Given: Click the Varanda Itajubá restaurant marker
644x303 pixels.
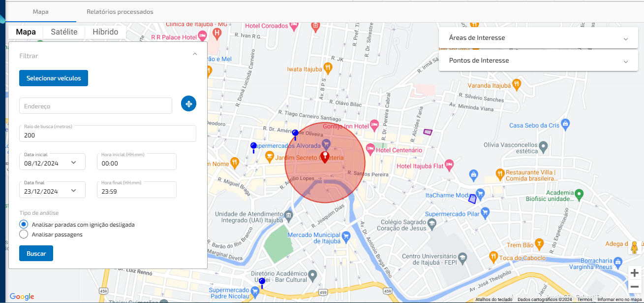Looking at the screenshot, I should click(x=517, y=84).
